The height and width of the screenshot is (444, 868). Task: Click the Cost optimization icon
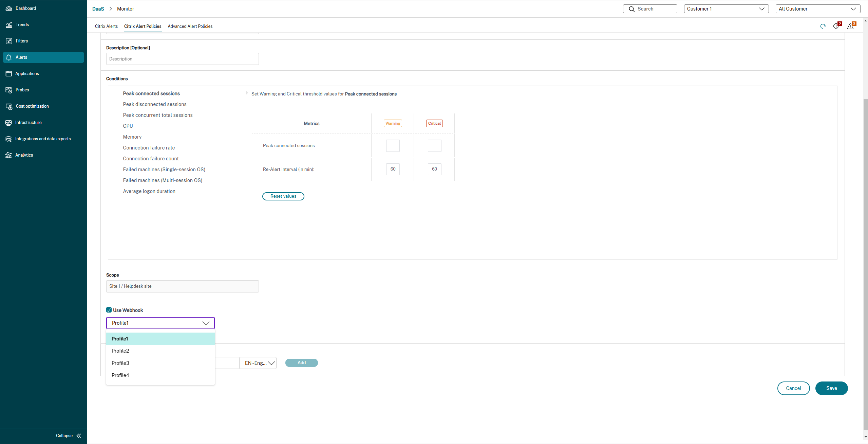(9, 106)
